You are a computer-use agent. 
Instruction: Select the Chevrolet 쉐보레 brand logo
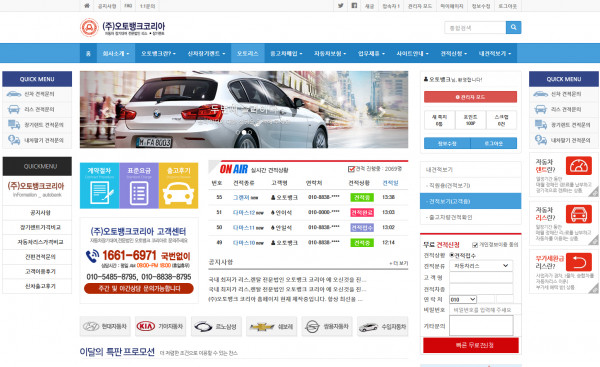271,326
